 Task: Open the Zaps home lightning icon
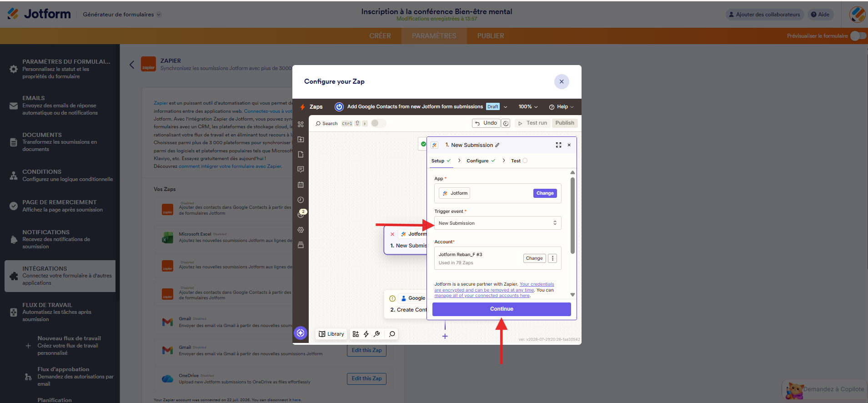click(x=302, y=107)
